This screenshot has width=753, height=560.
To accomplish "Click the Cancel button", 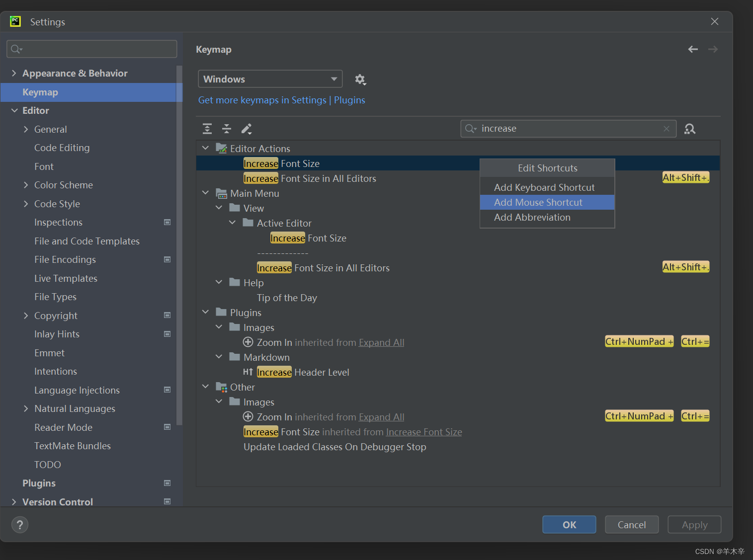I will pos(632,525).
